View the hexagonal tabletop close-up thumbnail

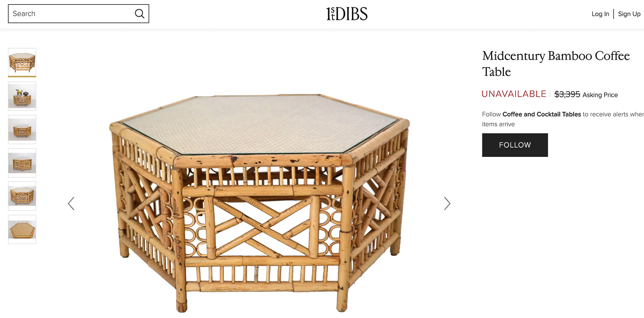pos(22,229)
